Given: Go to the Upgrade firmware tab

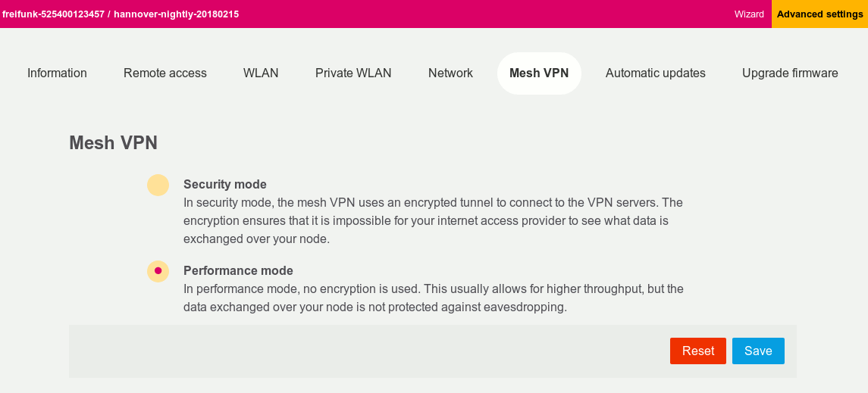Looking at the screenshot, I should click(x=790, y=73).
